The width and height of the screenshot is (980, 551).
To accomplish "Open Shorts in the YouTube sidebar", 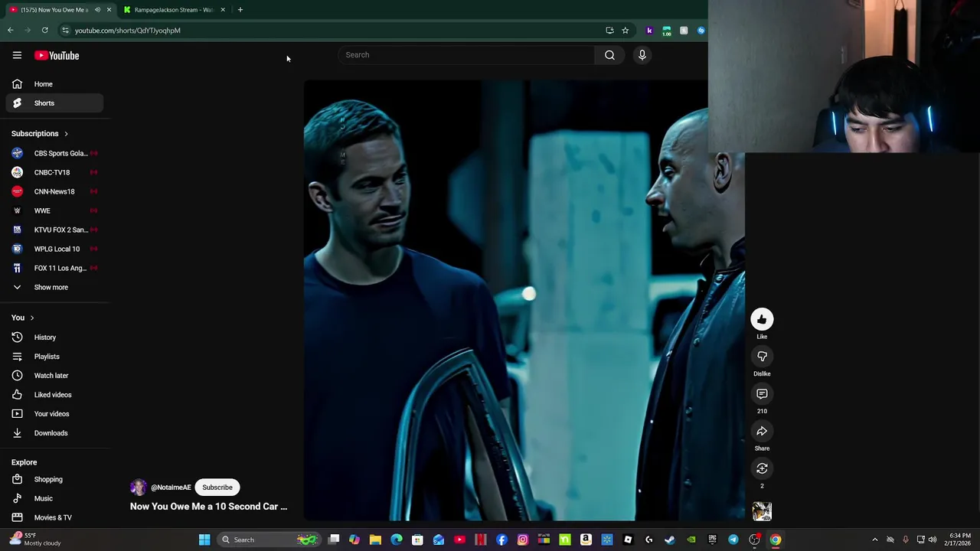I will click(54, 103).
